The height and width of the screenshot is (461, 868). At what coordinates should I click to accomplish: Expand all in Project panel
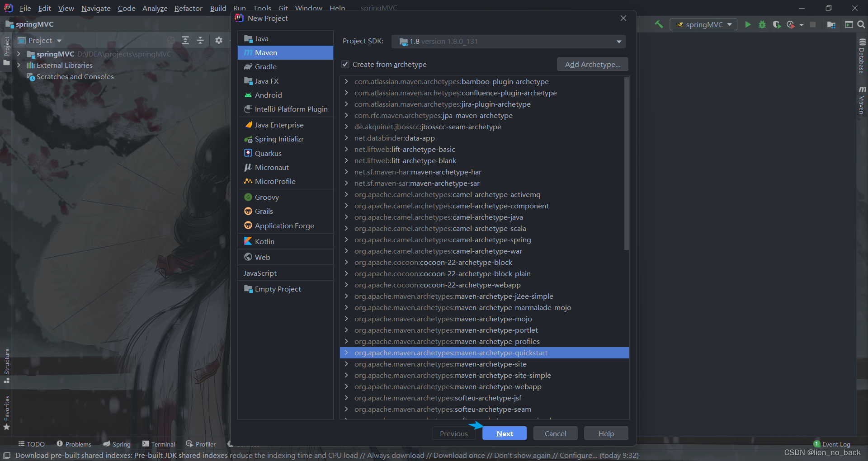coord(185,40)
